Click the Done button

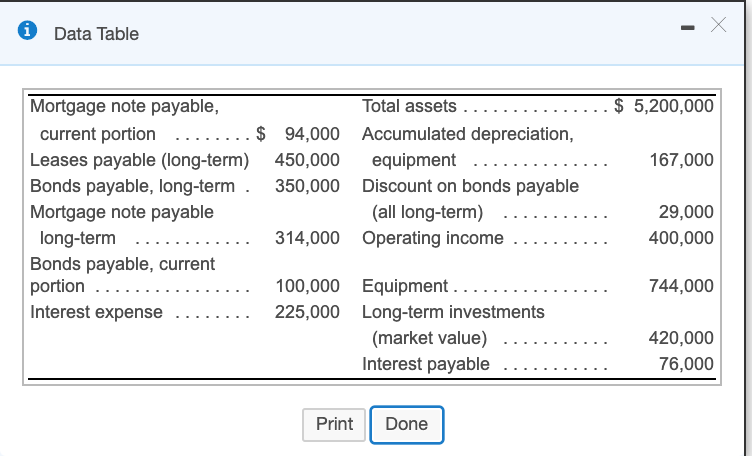407,424
